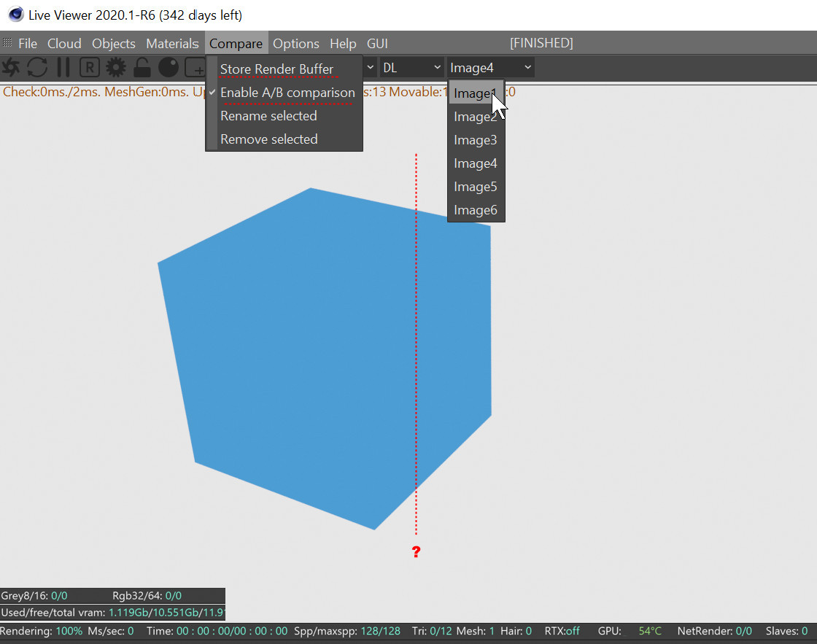The width and height of the screenshot is (817, 644).
Task: Restart the render with the refresh icon
Action: (37, 68)
